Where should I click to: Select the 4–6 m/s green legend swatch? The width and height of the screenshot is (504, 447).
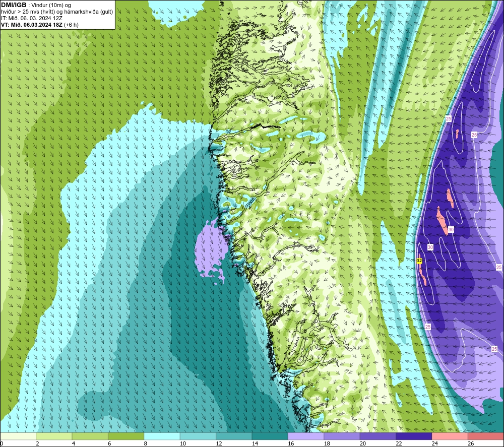click(90, 436)
